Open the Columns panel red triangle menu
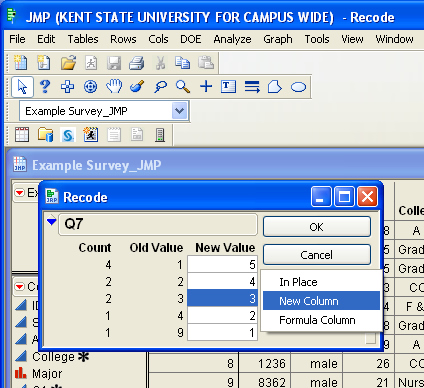The width and height of the screenshot is (424, 388). (x=20, y=286)
